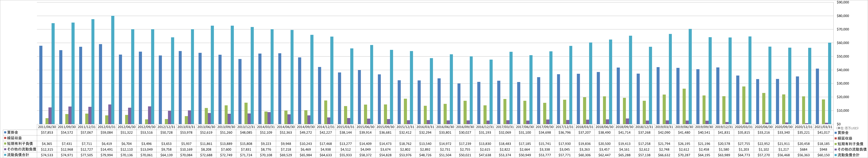
Task: Select the cell showing $64,139
Action: point(166,155)
